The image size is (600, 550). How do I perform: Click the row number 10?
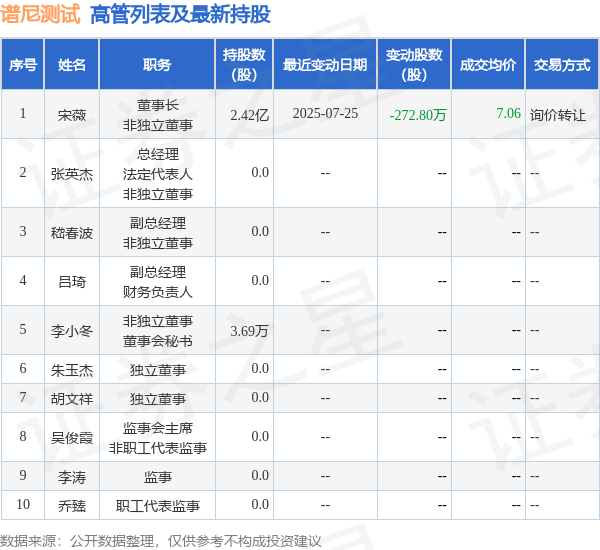tap(23, 504)
